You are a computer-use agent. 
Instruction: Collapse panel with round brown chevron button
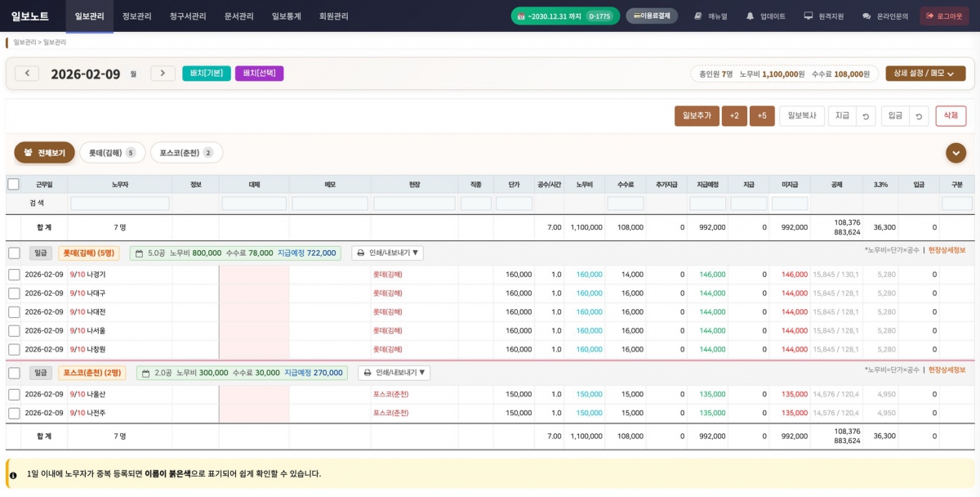[x=955, y=153]
